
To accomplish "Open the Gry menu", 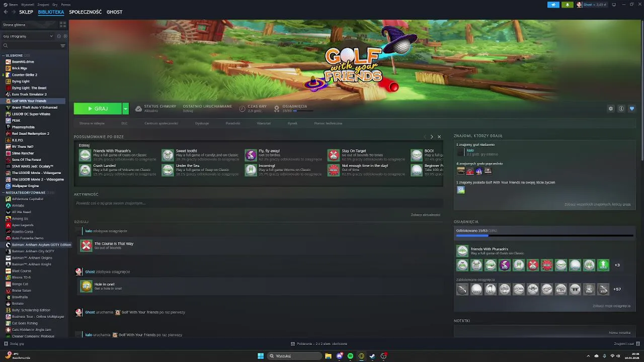I will (55, 5).
